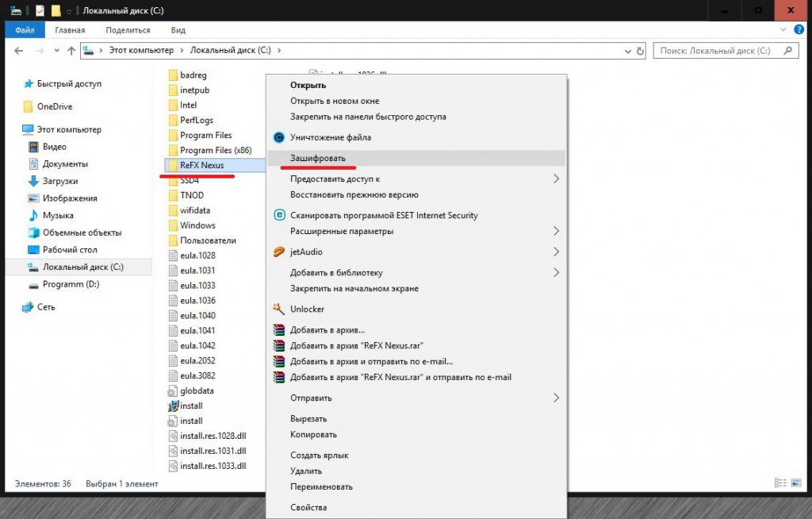Expand the jetAudio submenu arrow
812x519 pixels.
click(x=556, y=252)
